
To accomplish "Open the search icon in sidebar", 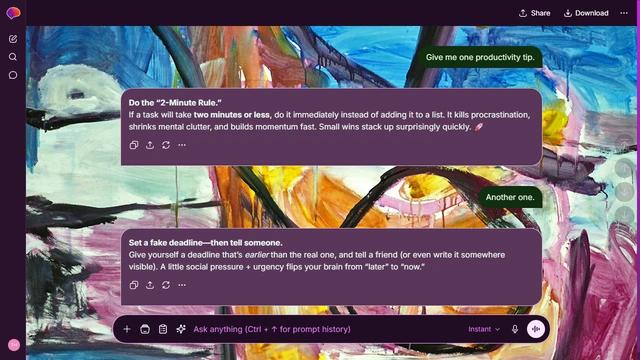I will [13, 57].
